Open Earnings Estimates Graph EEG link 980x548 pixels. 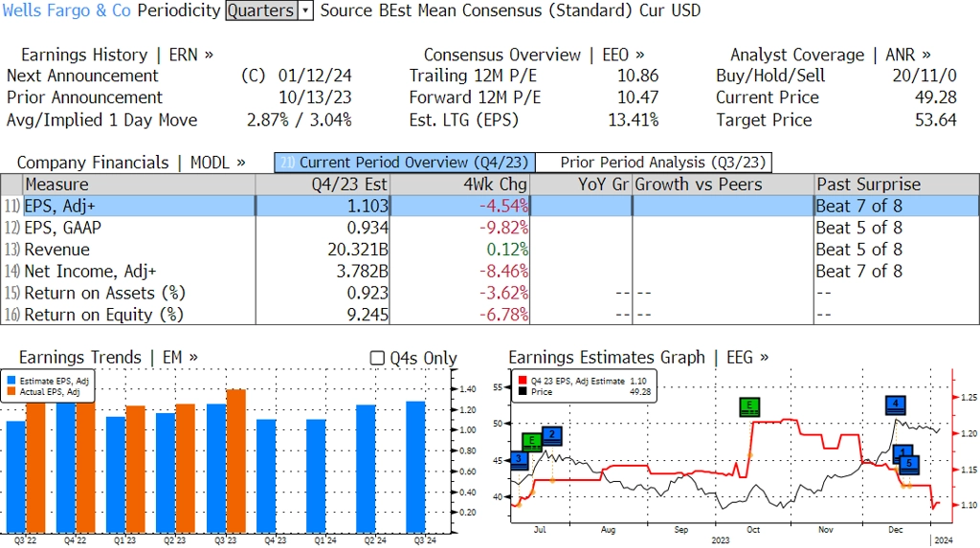(x=638, y=358)
